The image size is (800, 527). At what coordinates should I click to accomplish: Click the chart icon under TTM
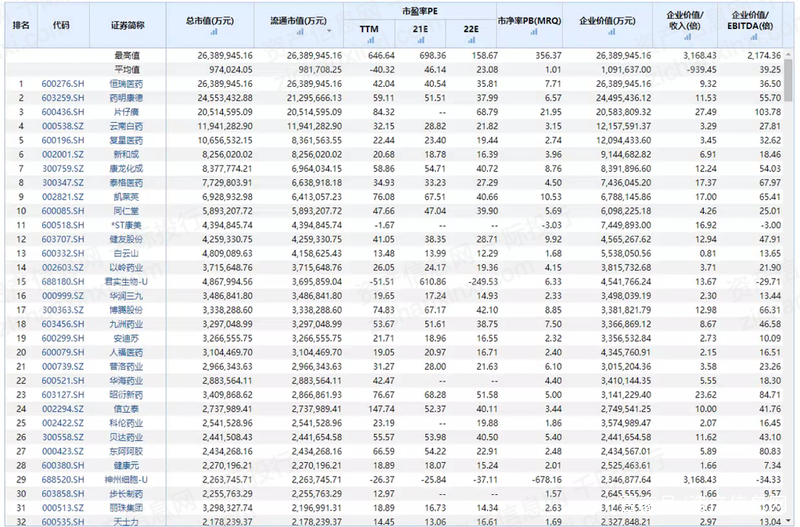pos(370,40)
